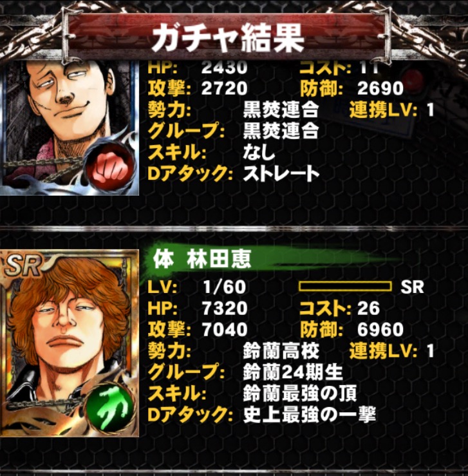Screen dimensions: 468x476
Task: Tap the 鈴蘭24期生 group value
Action: click(x=293, y=372)
